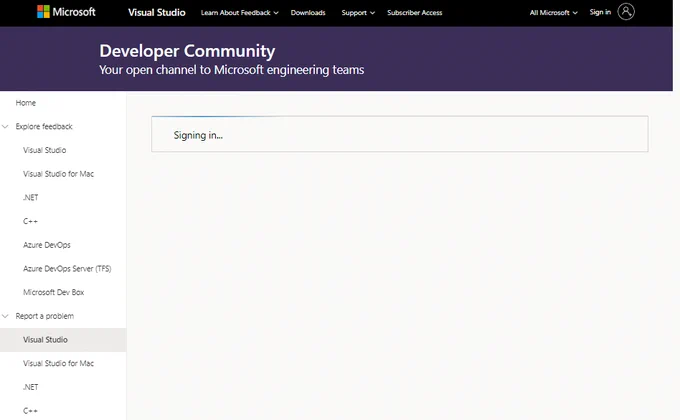Select highlighted Visual Studio under Report a problem
This screenshot has width=680, height=420.
pyautogui.click(x=63, y=340)
